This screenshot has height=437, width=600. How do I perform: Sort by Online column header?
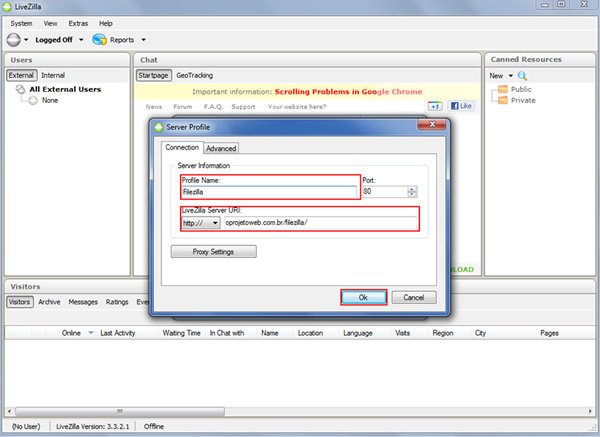coord(72,333)
